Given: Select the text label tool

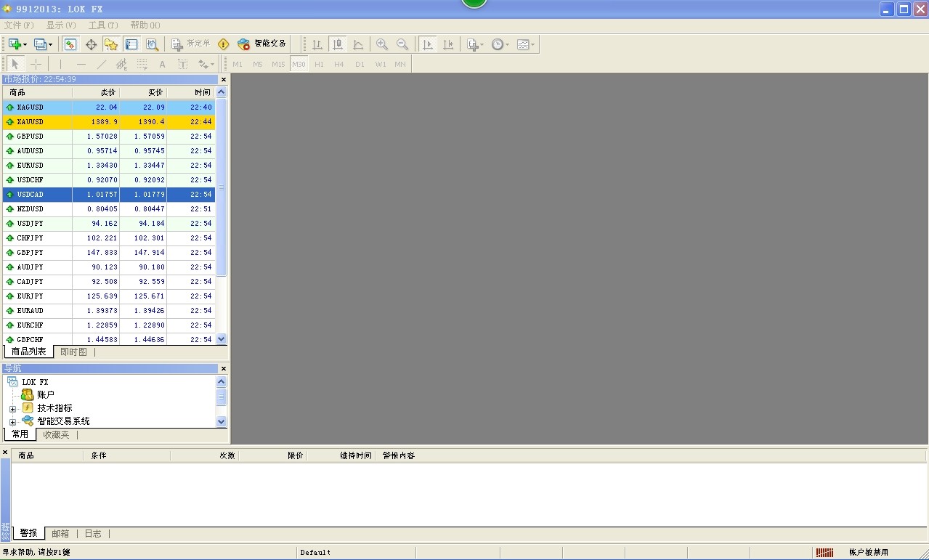Looking at the screenshot, I should [x=182, y=64].
